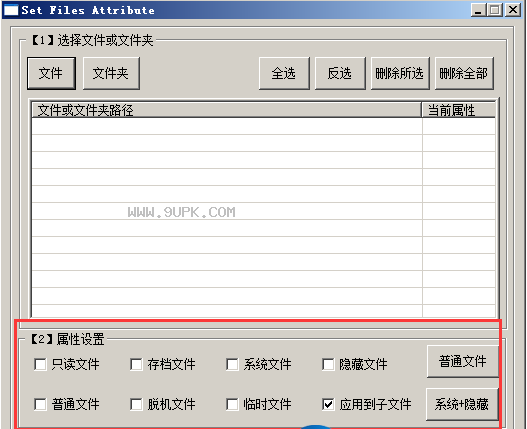Click the 文件 button to add files
Image resolution: width=527 pixels, height=429 pixels.
51,73
